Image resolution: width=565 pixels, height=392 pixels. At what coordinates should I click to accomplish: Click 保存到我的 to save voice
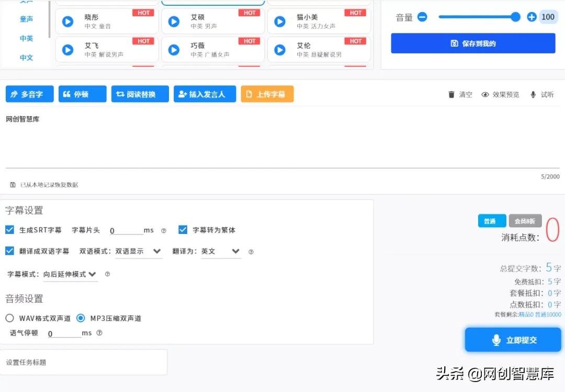click(x=473, y=43)
